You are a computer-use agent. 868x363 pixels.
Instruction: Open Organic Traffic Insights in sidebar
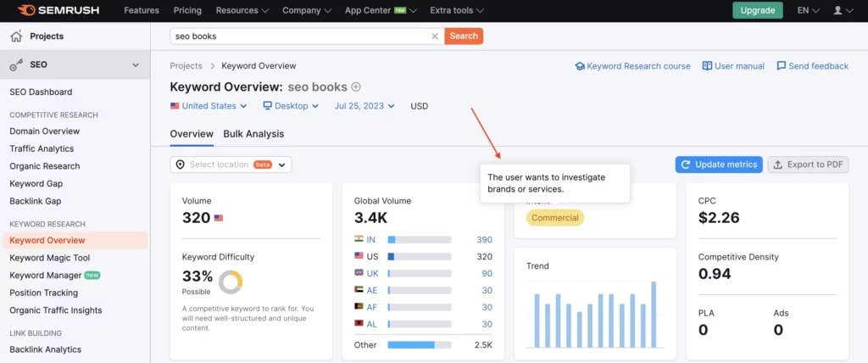tap(56, 310)
